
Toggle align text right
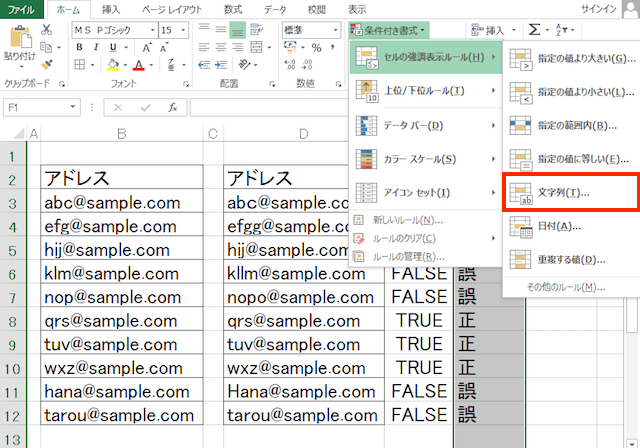pyautogui.click(x=238, y=47)
